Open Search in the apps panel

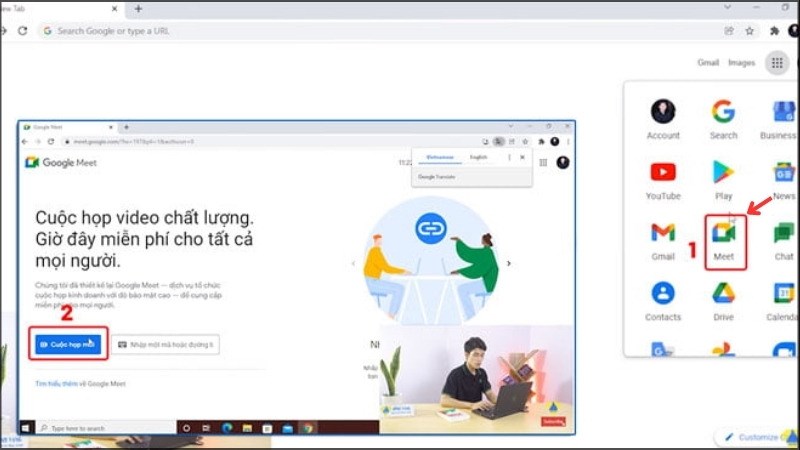point(723,119)
